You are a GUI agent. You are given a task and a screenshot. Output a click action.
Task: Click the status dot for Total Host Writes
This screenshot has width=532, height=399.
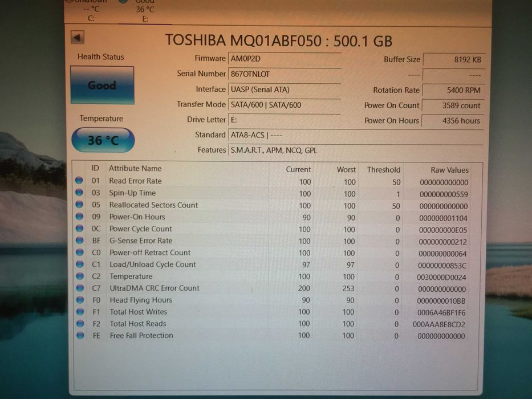click(x=80, y=311)
